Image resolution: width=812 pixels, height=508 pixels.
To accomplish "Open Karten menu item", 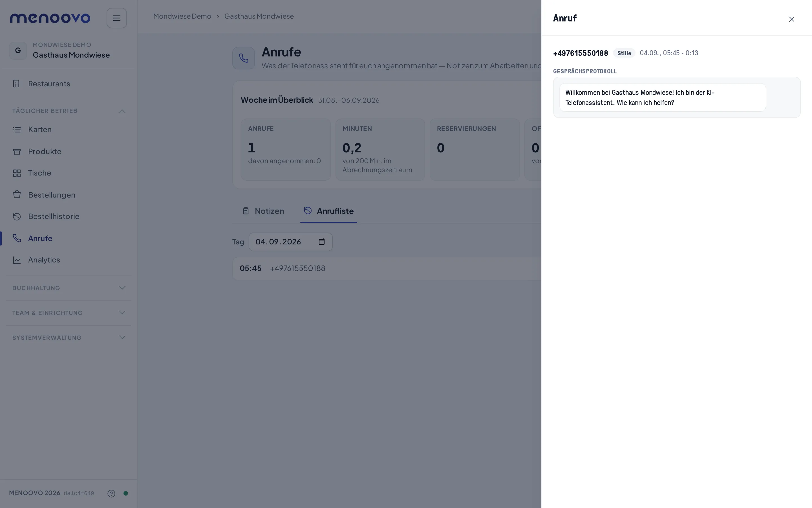I will (69, 130).
